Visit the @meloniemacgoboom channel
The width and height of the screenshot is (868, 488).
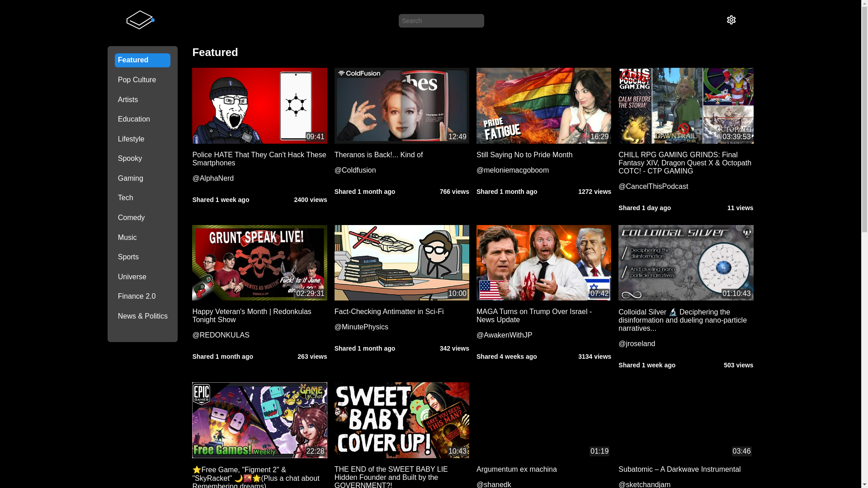(513, 170)
